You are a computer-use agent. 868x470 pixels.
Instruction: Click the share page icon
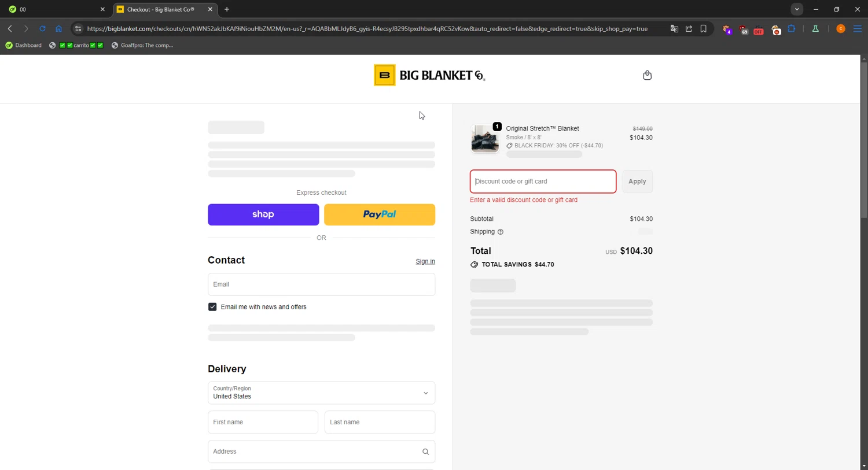pos(689,29)
